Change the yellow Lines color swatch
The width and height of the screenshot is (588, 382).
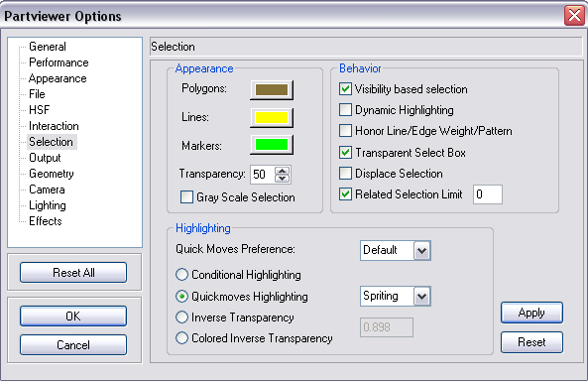tap(272, 118)
